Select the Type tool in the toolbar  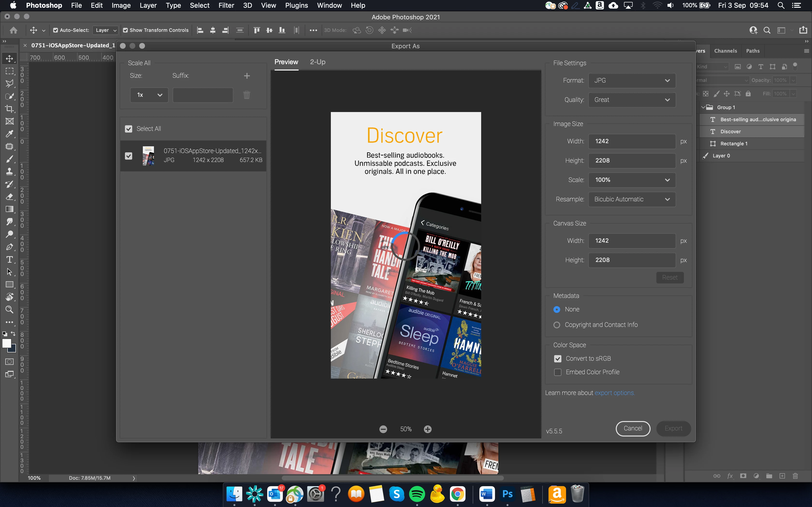coord(9,260)
